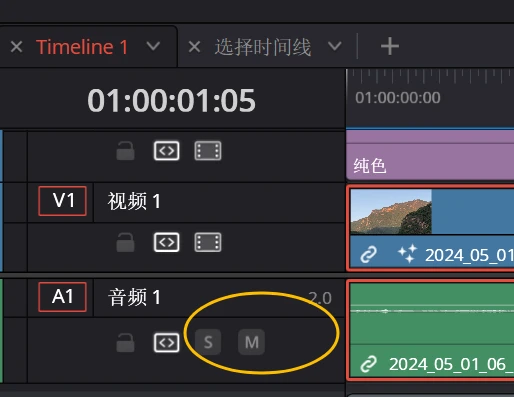Close the 选择时间线 tab
514x397 pixels.
coord(194,47)
